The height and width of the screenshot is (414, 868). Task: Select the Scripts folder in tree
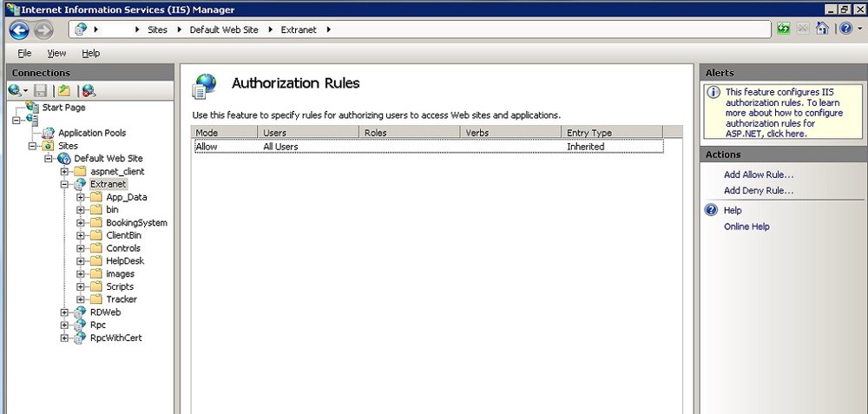(x=120, y=286)
